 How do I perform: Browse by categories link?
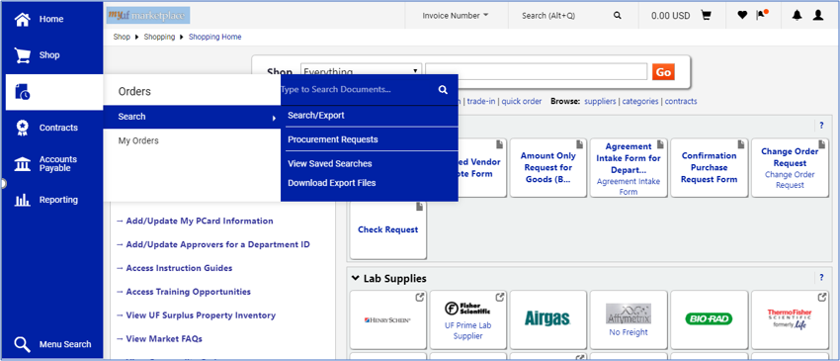point(640,101)
